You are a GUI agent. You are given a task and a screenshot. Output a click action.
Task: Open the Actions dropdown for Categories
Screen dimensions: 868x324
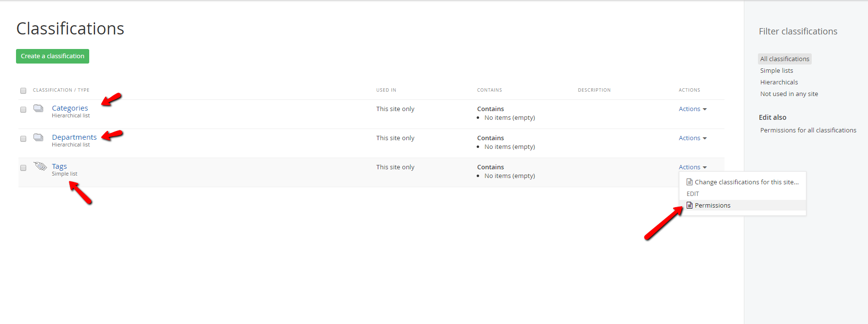pos(692,109)
